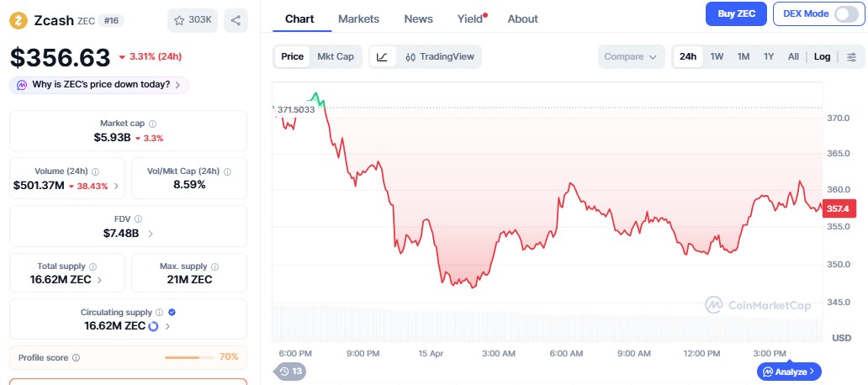Screen dimensions: 868x385
Task: Toggle Log scale on chart
Action: [822, 56]
